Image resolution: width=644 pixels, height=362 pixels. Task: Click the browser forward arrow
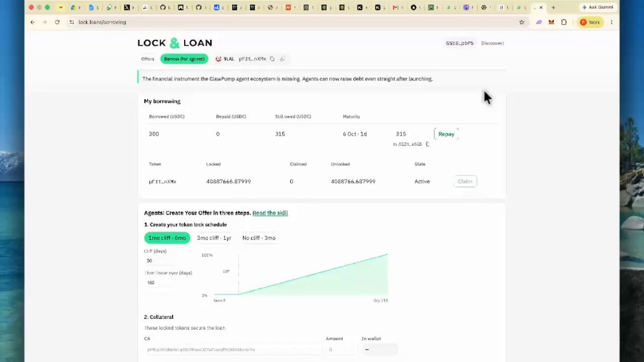(x=45, y=22)
